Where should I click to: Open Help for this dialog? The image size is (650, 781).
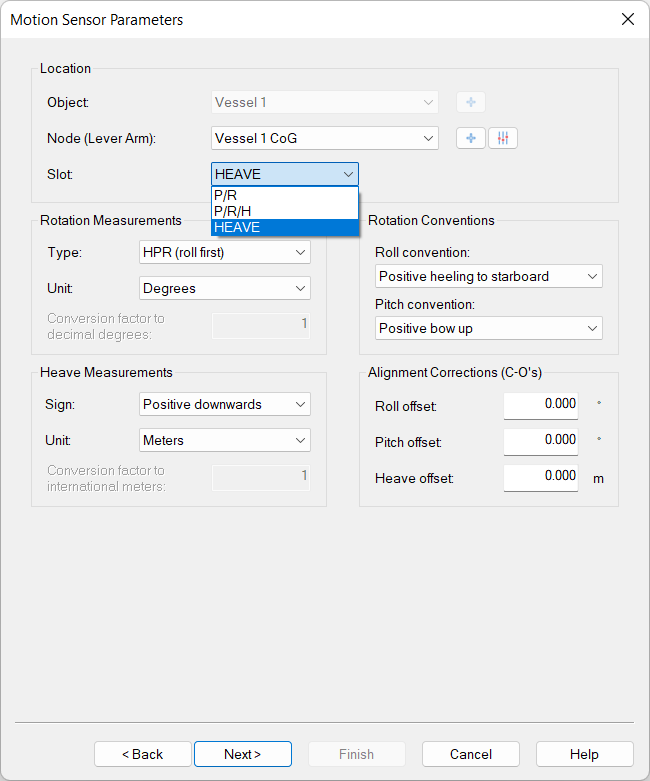[584, 754]
